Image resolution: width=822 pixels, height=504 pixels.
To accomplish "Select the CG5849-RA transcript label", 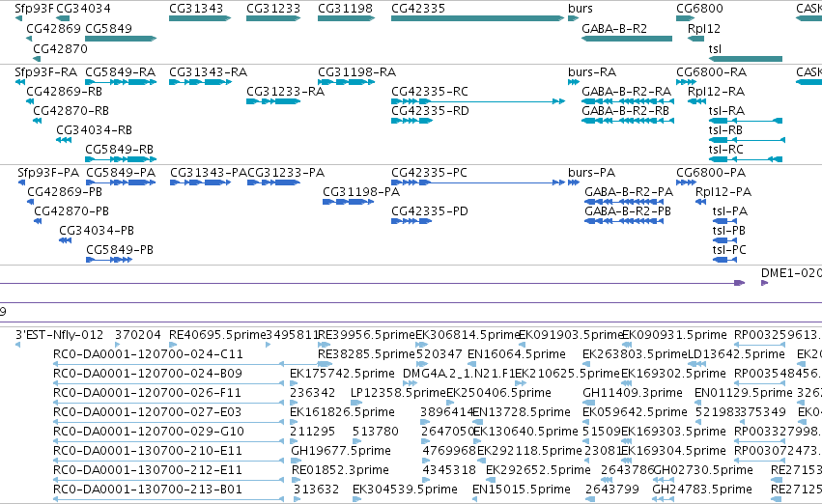I will [x=120, y=71].
